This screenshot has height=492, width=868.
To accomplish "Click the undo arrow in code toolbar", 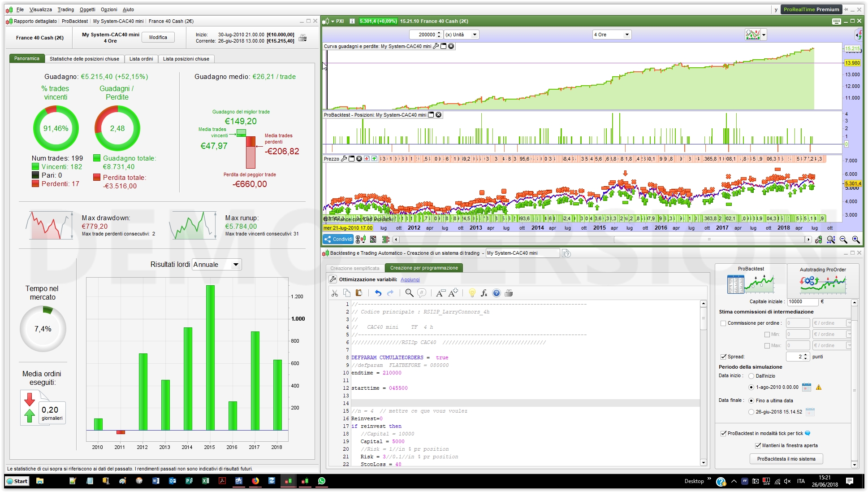I will pos(378,293).
